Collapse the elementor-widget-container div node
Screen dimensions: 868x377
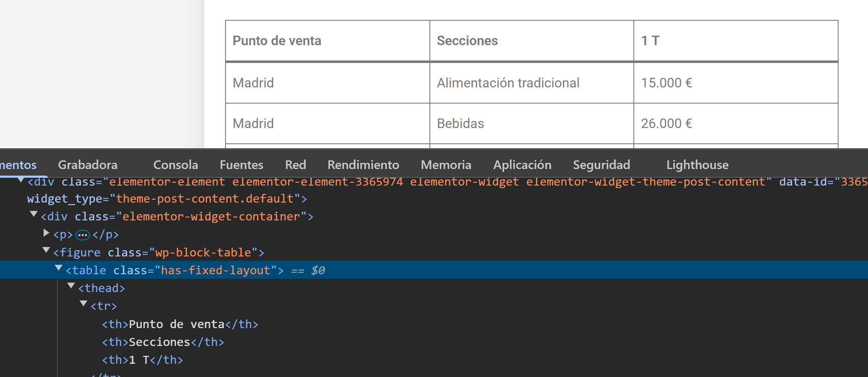34,214
